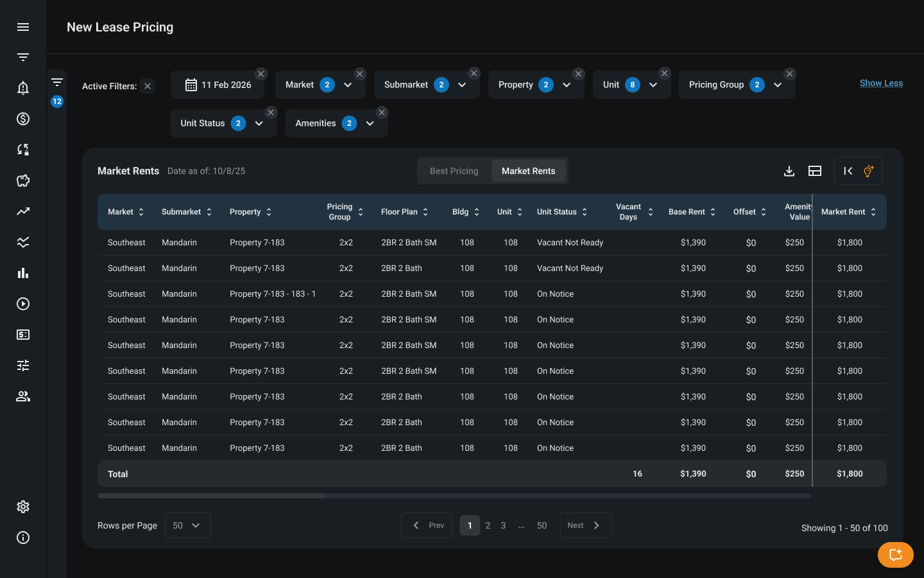Viewport: 924px width, 578px height.
Task: Jump to page 50 in pagination
Action: point(542,525)
